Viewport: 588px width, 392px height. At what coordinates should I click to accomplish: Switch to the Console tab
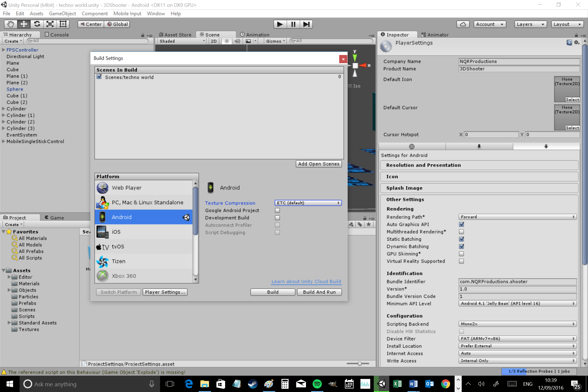(57, 35)
